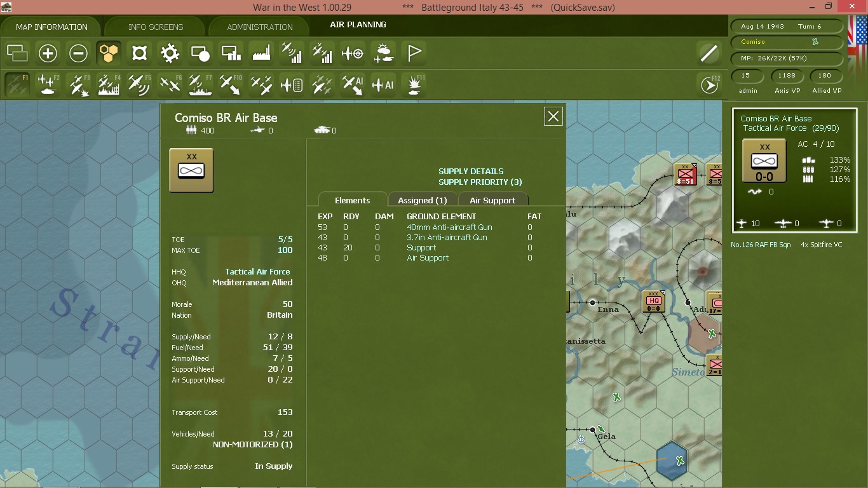
Task: Click the zoom out minus icon
Action: (x=78, y=53)
